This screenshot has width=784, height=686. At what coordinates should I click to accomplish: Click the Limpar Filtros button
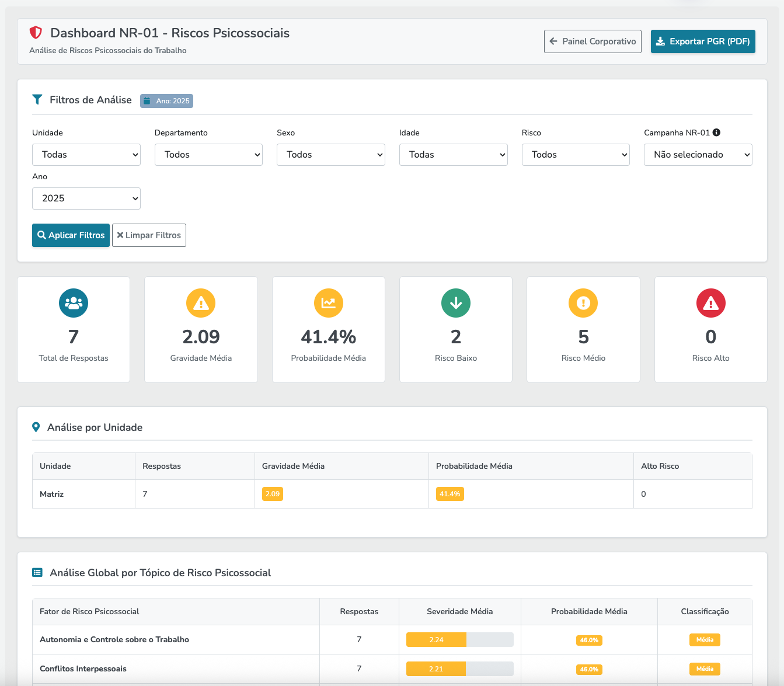click(149, 235)
